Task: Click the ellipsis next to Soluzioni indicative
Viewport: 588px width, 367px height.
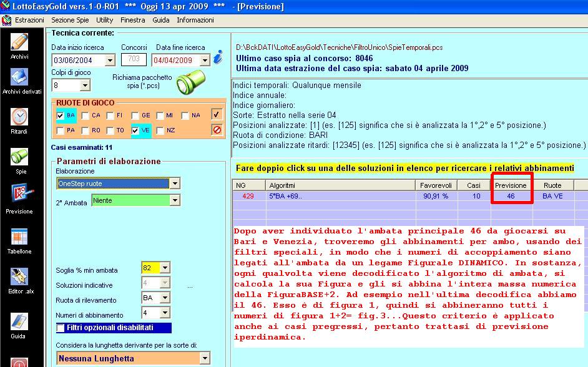Action: pos(190,287)
